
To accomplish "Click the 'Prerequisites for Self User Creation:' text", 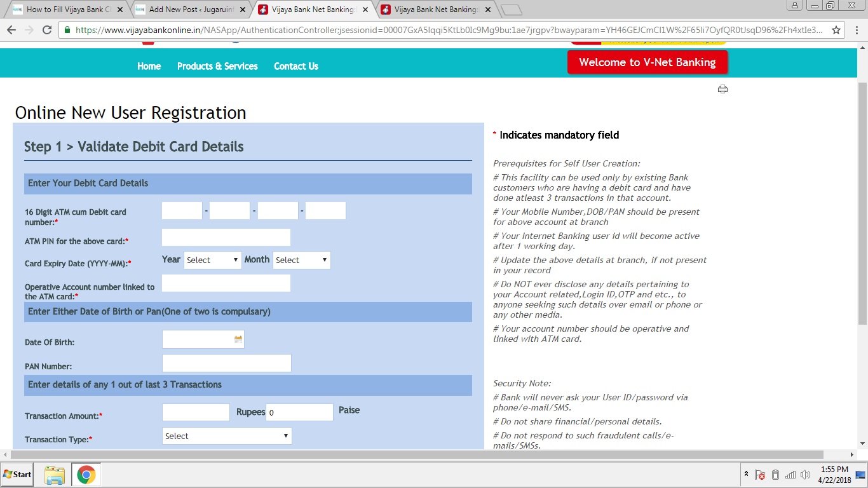I will 567,163.
